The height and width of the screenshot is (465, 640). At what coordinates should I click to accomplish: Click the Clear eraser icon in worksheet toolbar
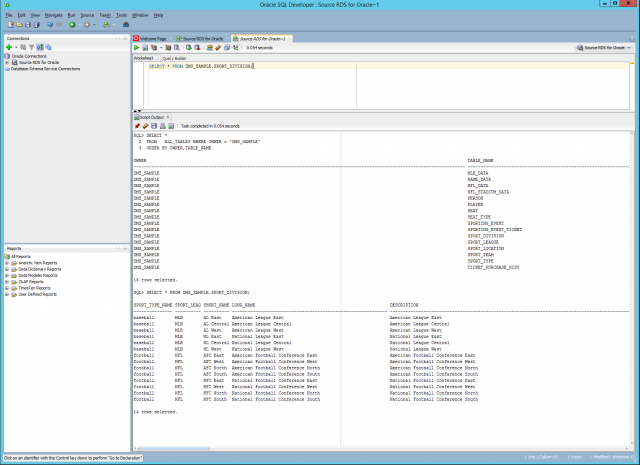tap(218, 48)
